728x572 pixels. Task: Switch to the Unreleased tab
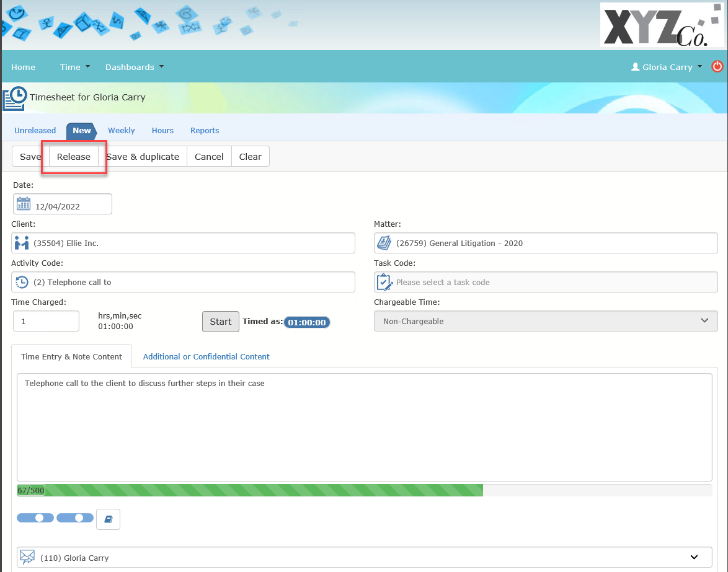pos(35,130)
